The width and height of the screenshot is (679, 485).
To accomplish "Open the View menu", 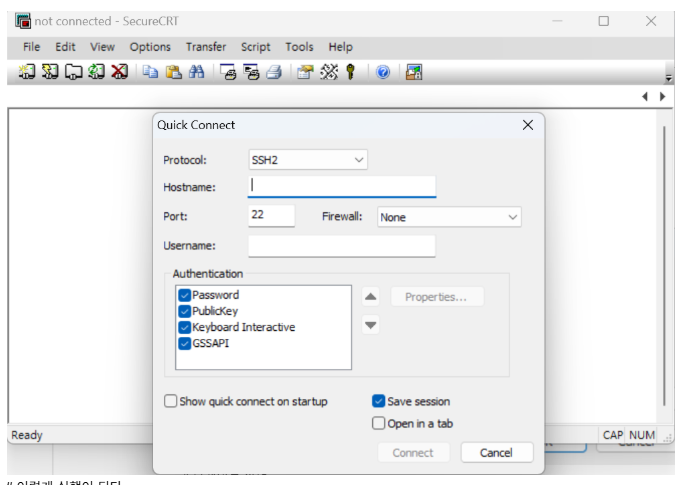I will coord(102,47).
